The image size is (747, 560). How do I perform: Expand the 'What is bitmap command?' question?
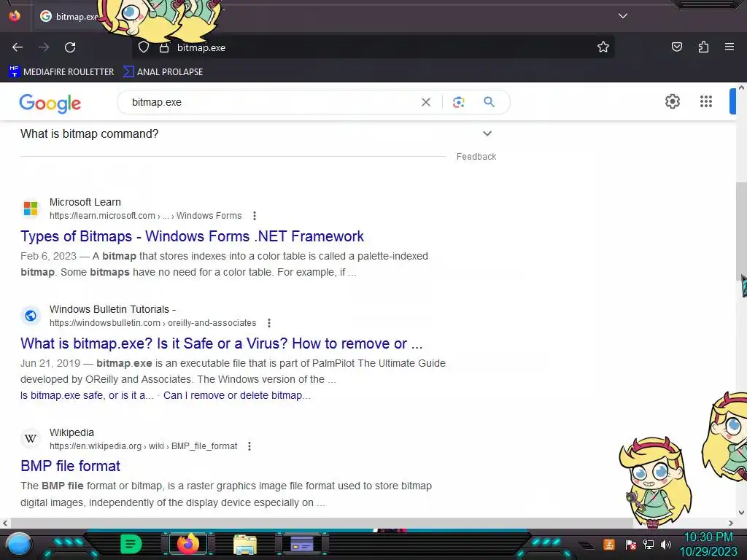pos(258,134)
